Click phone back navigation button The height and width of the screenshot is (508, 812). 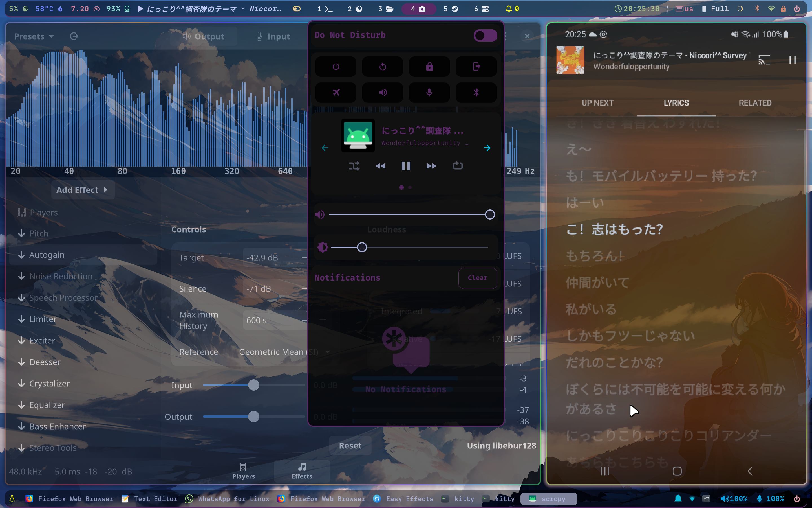click(750, 471)
